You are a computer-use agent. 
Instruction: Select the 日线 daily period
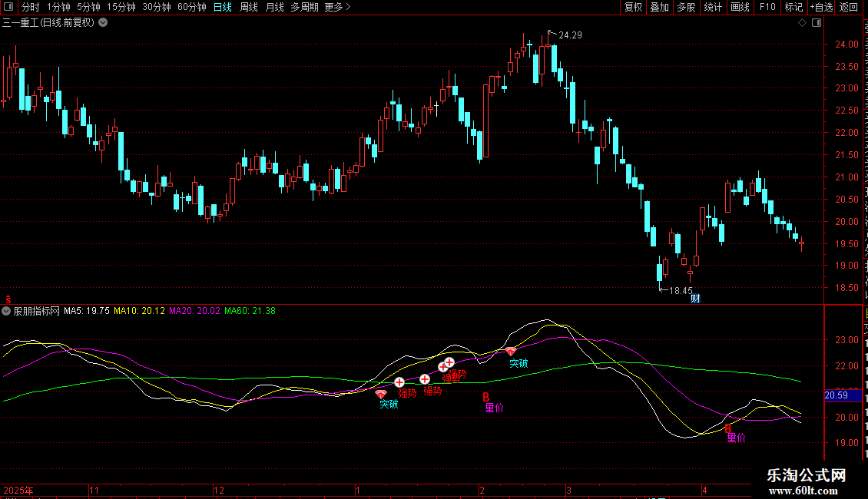click(223, 7)
